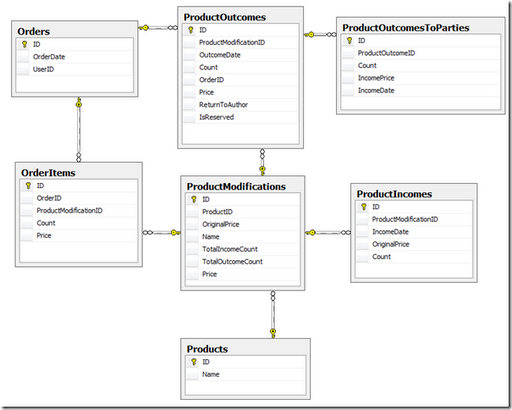The width and height of the screenshot is (512, 410).
Task: Click the ProductModifications table title
Action: pos(236,186)
